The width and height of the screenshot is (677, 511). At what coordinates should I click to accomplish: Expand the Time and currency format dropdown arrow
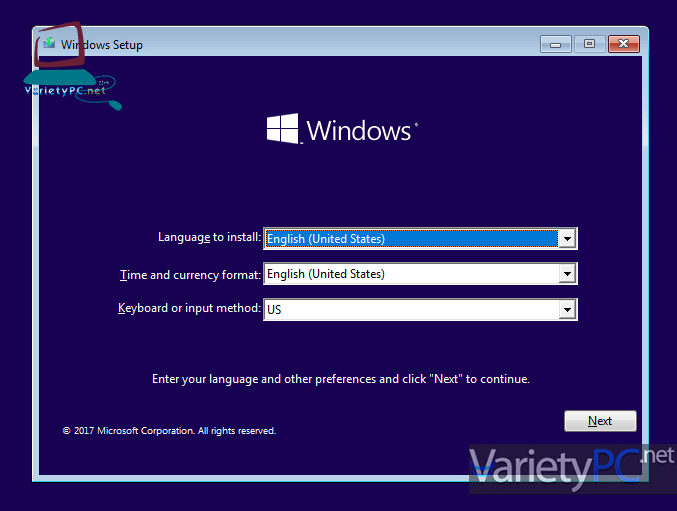pyautogui.click(x=568, y=274)
